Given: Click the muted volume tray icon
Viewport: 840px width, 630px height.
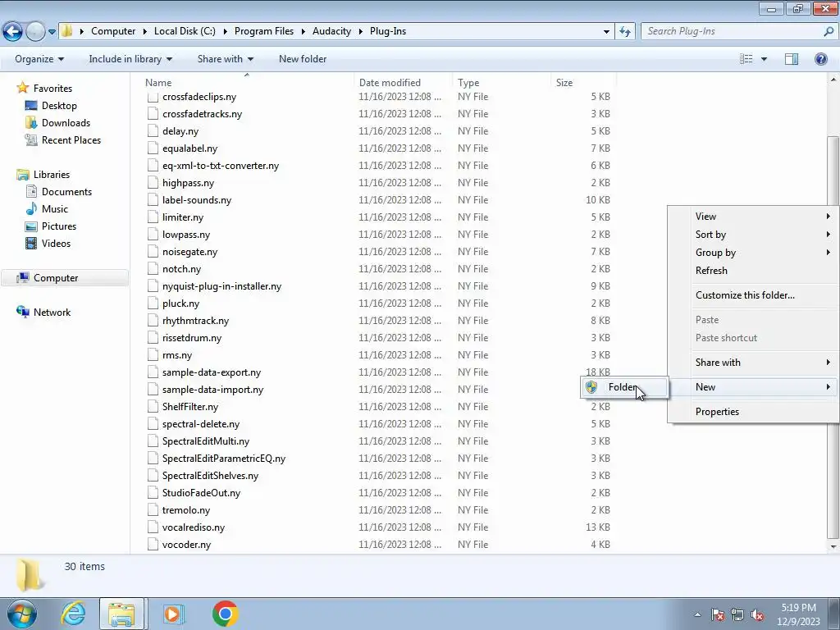Looking at the screenshot, I should (x=756, y=615).
